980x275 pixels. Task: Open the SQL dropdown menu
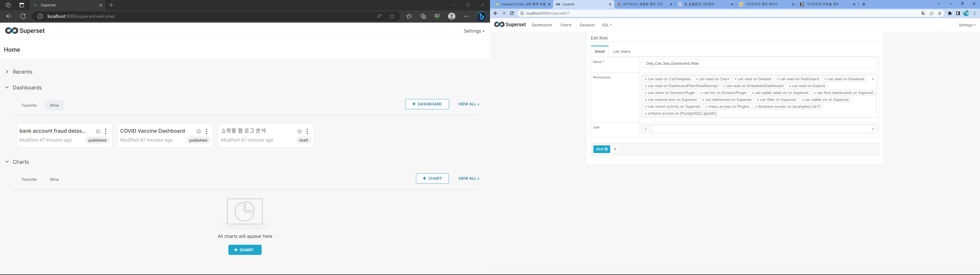point(606,25)
